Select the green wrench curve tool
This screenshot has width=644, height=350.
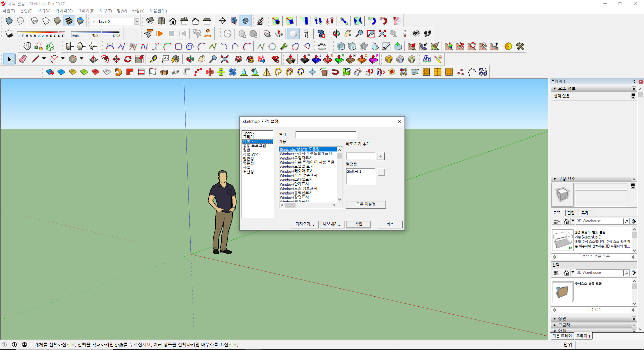tap(284, 47)
